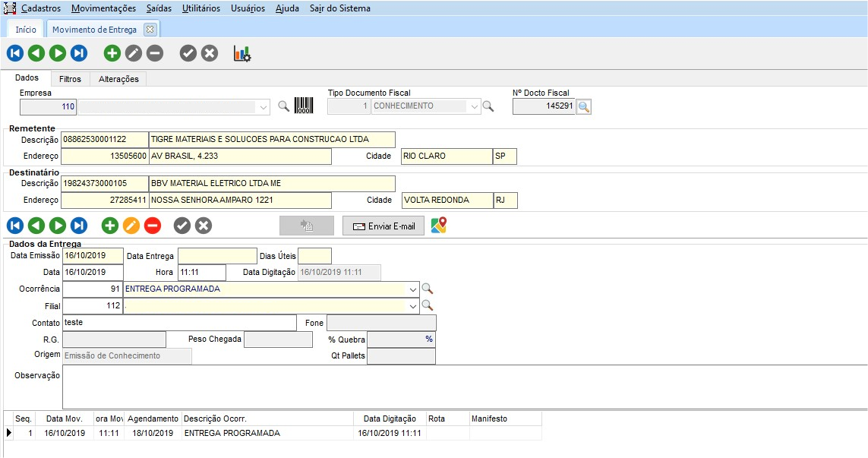The width and height of the screenshot is (868, 458).
Task: Search fiscal document number with magnifier icon
Action: click(x=583, y=107)
